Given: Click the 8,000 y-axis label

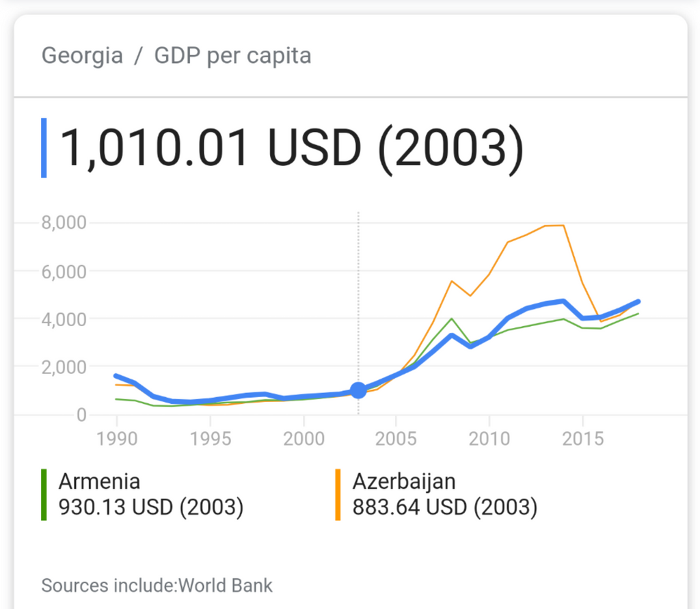Looking at the screenshot, I should coord(64,222).
